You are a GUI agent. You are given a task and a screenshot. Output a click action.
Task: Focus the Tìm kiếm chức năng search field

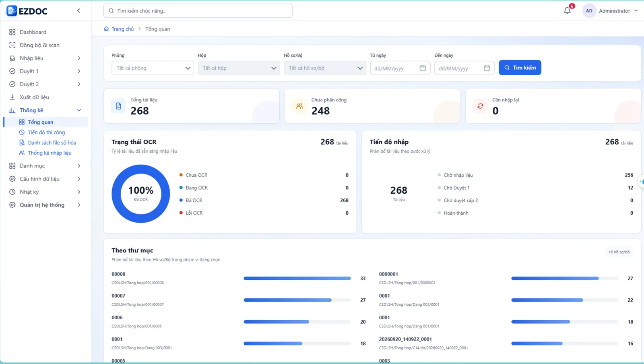pyautogui.click(x=198, y=11)
